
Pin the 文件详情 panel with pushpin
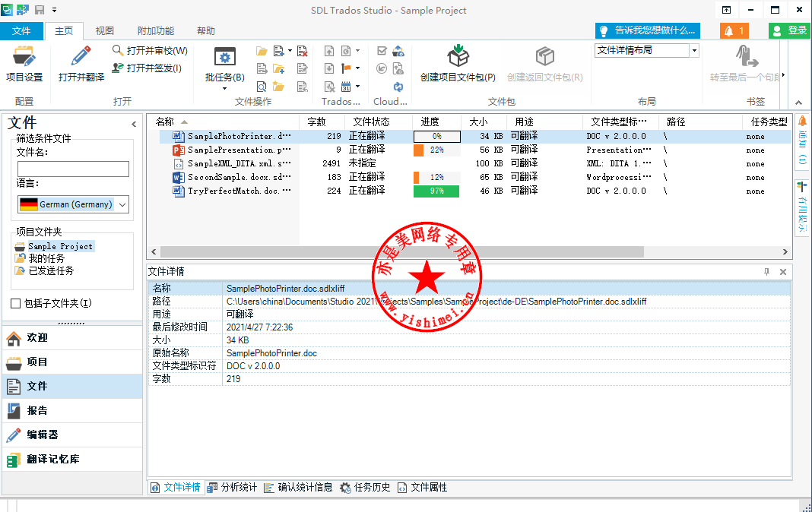(x=766, y=272)
